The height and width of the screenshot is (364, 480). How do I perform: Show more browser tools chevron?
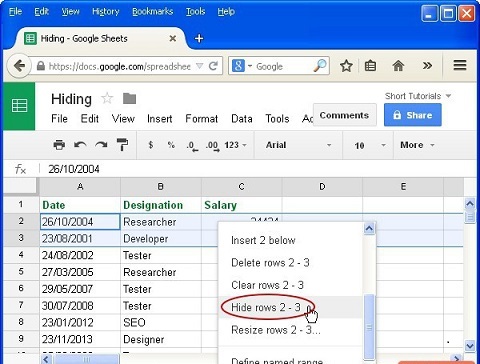click(x=427, y=66)
